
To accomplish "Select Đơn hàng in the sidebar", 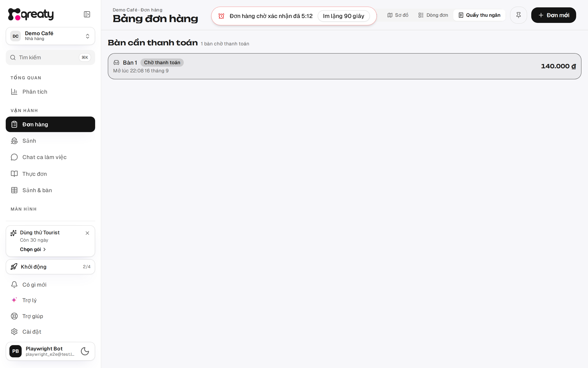I will coord(50,124).
